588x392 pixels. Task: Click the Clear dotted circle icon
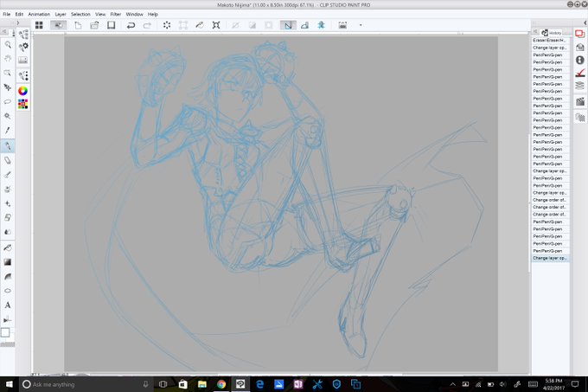pos(167,25)
